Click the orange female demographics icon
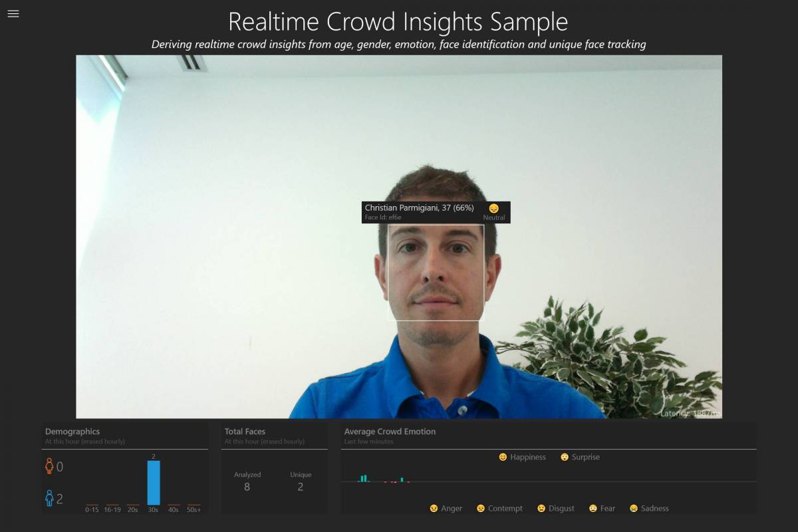 point(49,466)
